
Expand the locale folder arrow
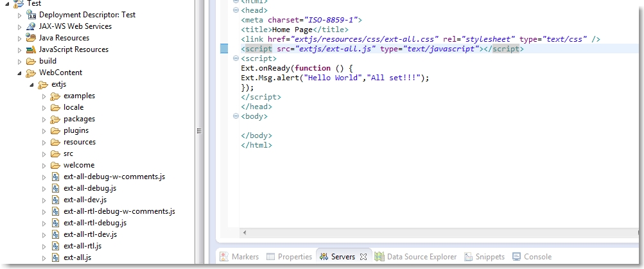[44, 108]
